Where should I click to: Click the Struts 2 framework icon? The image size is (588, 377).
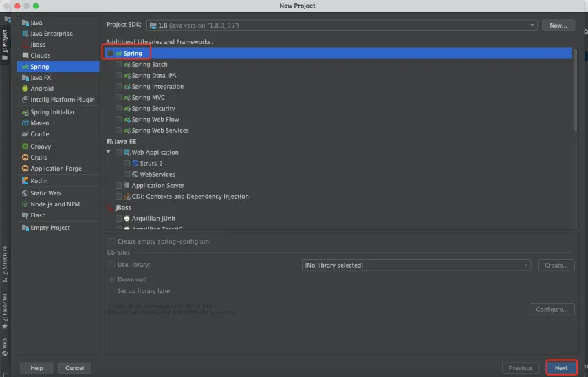(135, 163)
